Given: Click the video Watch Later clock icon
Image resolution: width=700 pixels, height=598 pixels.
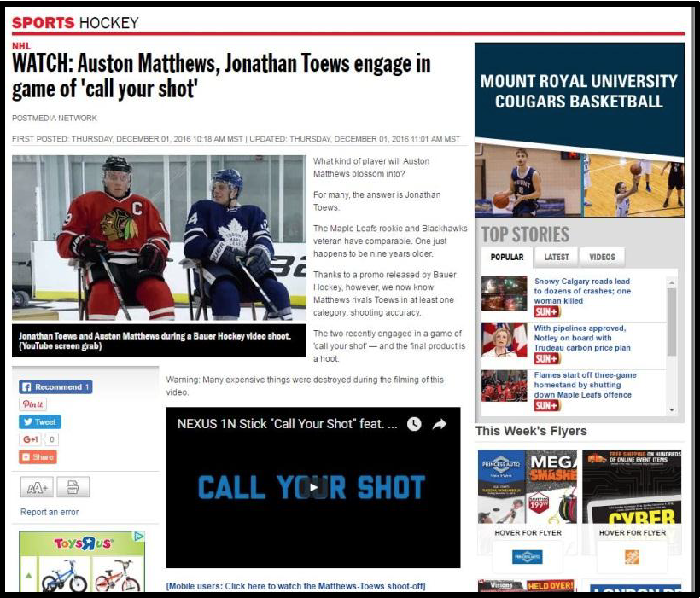Looking at the screenshot, I should [x=414, y=424].
